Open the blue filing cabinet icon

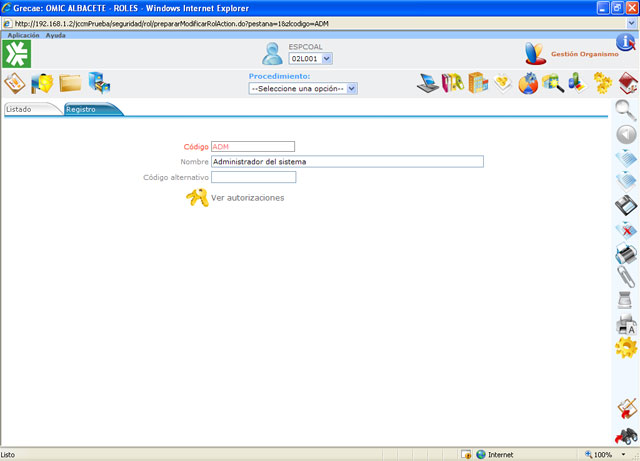click(x=99, y=82)
